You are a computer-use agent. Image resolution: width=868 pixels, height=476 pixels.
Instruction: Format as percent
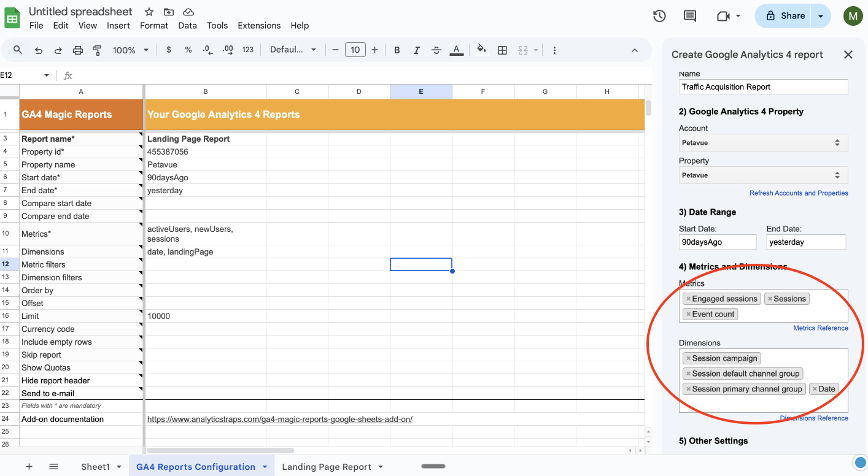(188, 50)
